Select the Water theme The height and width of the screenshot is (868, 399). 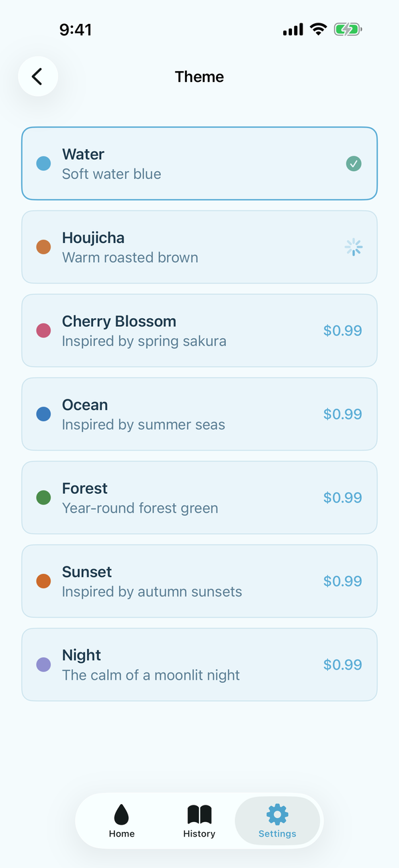pos(199,163)
